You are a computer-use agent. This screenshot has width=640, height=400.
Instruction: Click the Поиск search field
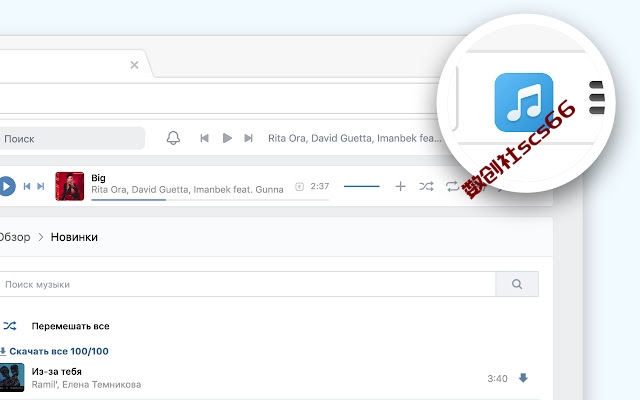coord(72,138)
